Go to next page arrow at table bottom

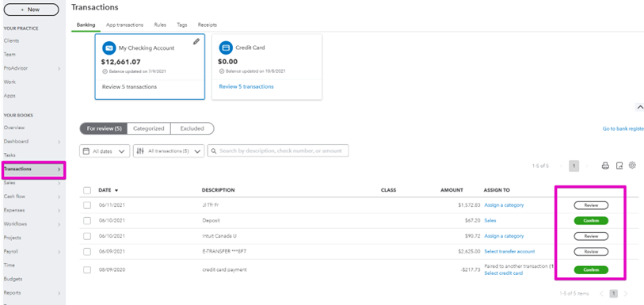(626, 293)
